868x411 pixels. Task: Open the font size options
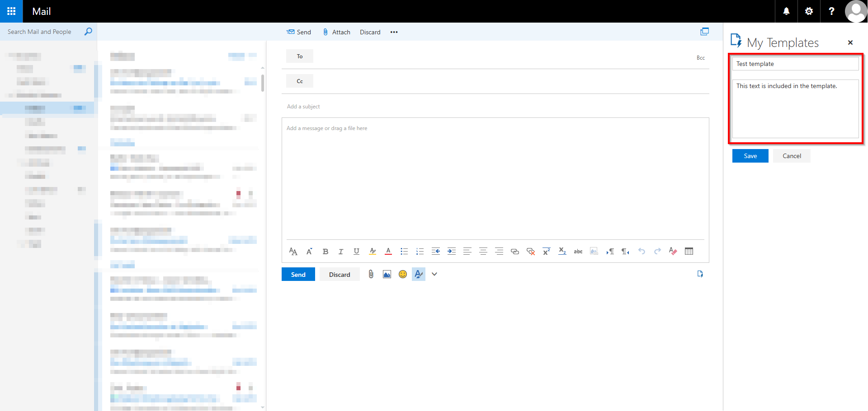pyautogui.click(x=309, y=251)
